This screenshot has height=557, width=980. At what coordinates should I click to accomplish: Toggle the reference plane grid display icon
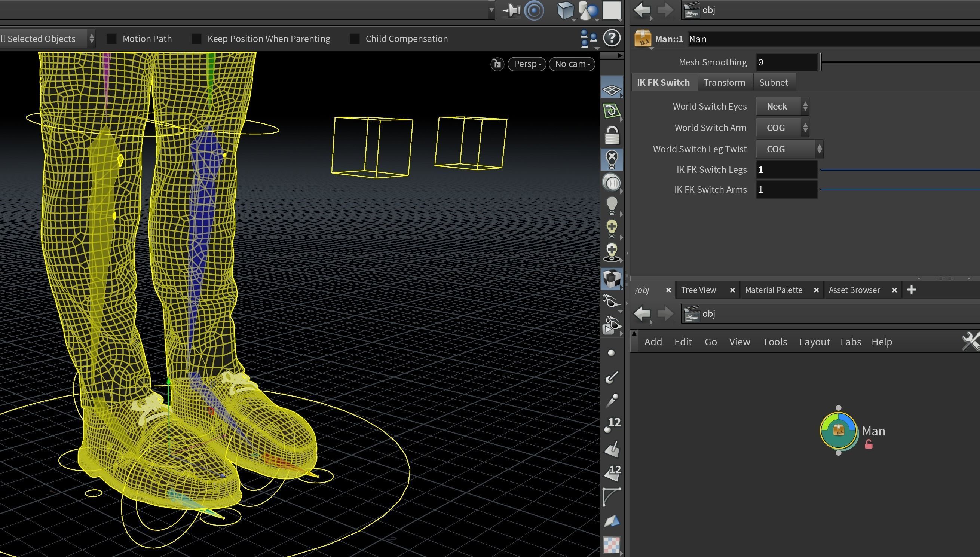(x=611, y=89)
